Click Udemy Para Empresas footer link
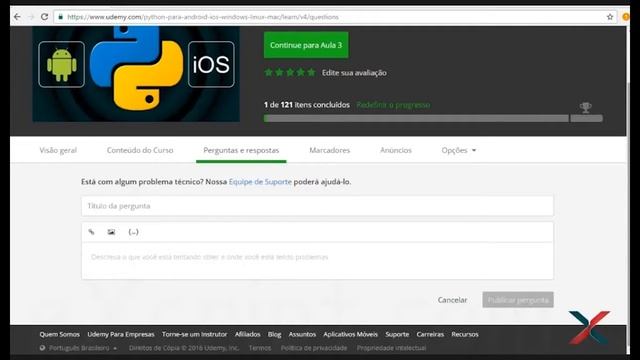The width and height of the screenshot is (640, 360). [x=121, y=334]
